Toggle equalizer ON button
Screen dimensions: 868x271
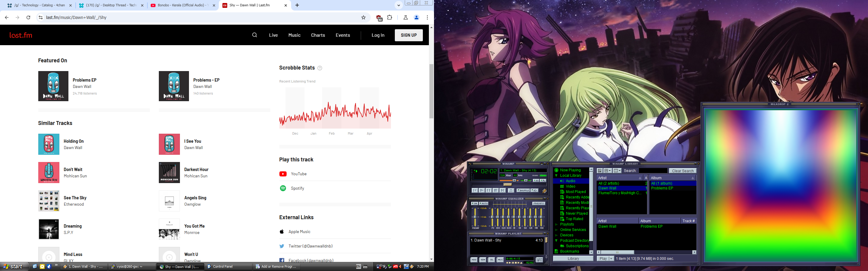tap(475, 204)
